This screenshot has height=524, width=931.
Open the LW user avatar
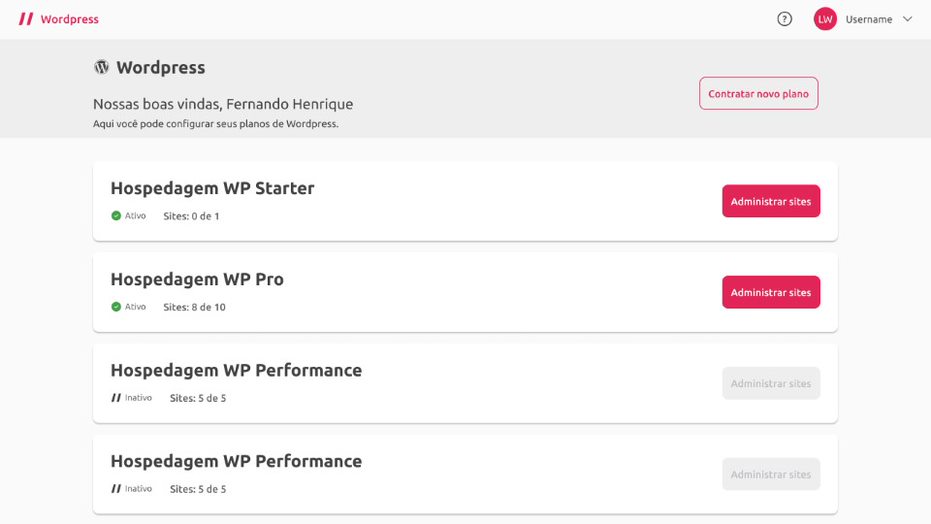(x=825, y=19)
